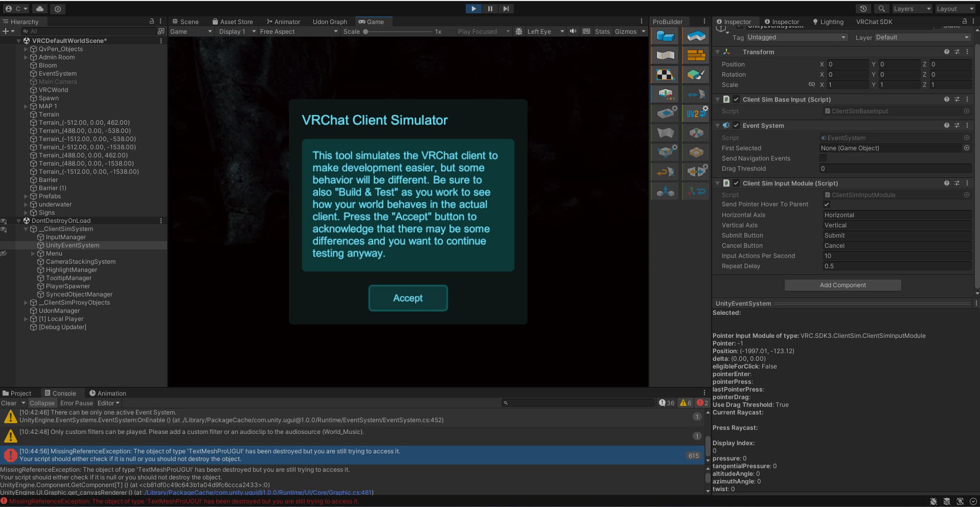Viewport: 980px width, 507px height.
Task: Switch to the Lighting tab
Action: (x=828, y=22)
